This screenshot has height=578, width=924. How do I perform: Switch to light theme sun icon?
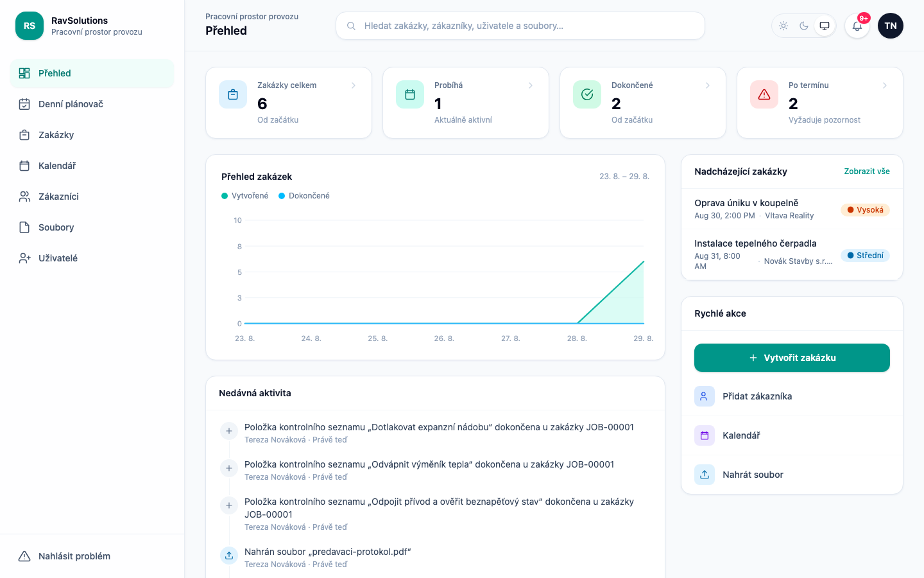pos(783,26)
